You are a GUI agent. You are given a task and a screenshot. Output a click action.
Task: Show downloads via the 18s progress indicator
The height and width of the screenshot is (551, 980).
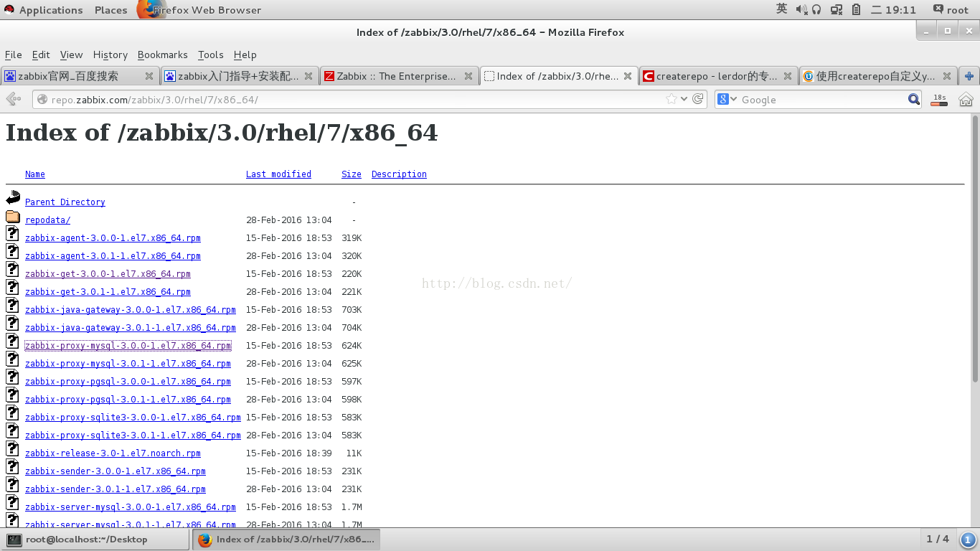coord(939,100)
